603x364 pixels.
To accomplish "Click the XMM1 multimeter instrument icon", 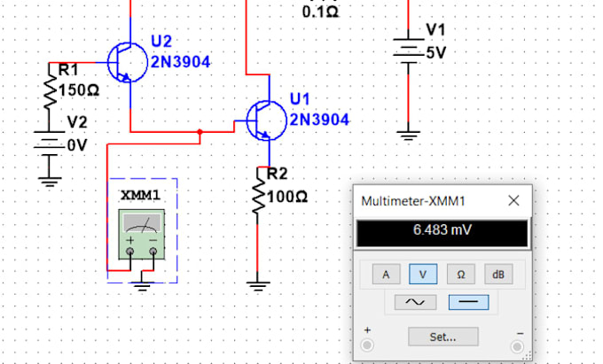I will pyautogui.click(x=142, y=234).
